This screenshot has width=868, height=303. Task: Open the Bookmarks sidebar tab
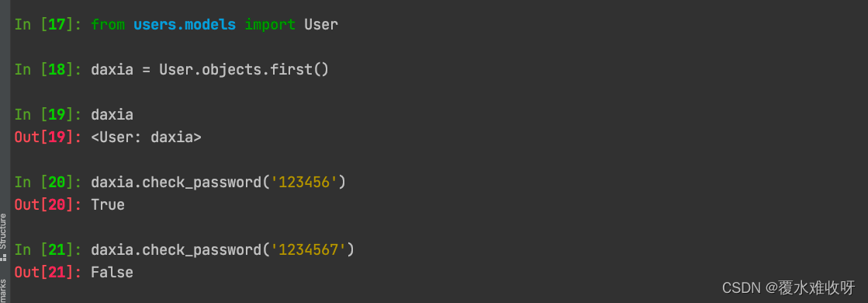pyautogui.click(x=4, y=291)
